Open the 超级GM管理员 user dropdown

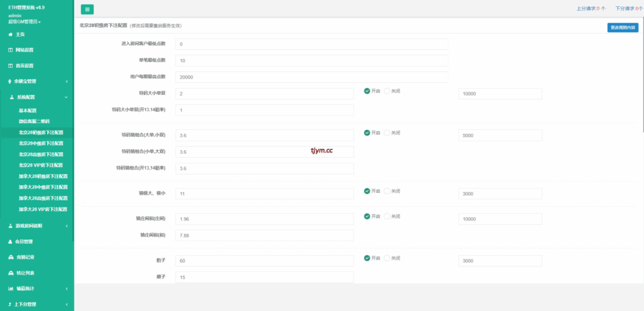point(25,21)
